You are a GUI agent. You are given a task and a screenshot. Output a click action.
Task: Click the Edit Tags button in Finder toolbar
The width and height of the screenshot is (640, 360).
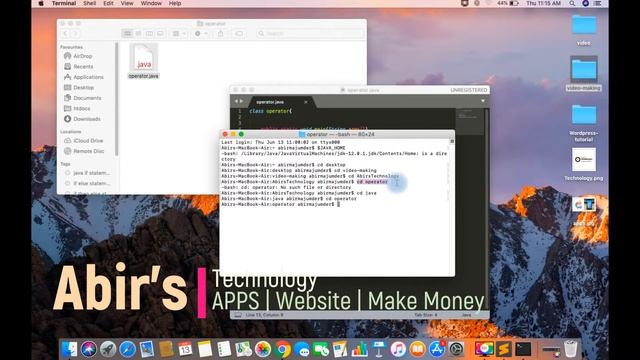[239, 33]
